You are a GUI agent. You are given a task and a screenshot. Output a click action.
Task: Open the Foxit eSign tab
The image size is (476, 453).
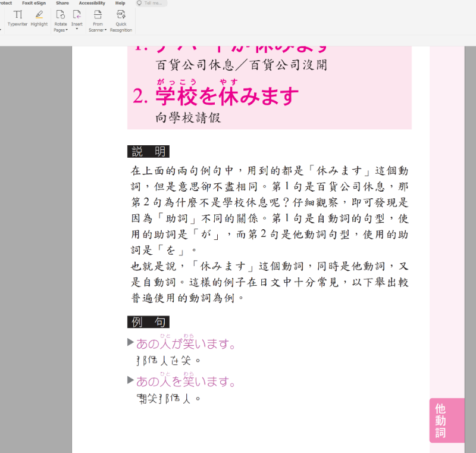34,3
